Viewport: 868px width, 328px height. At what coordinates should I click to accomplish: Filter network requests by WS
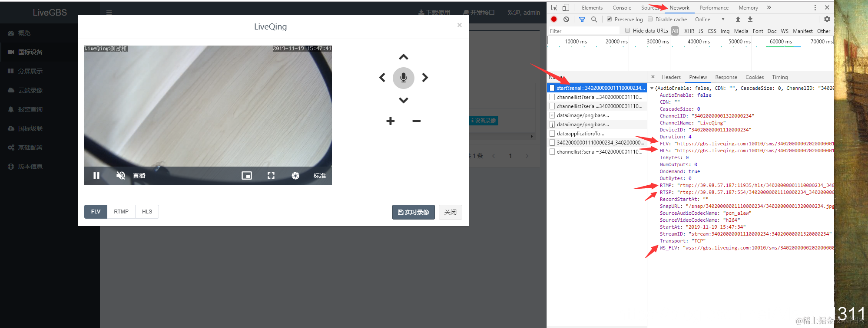[785, 31]
